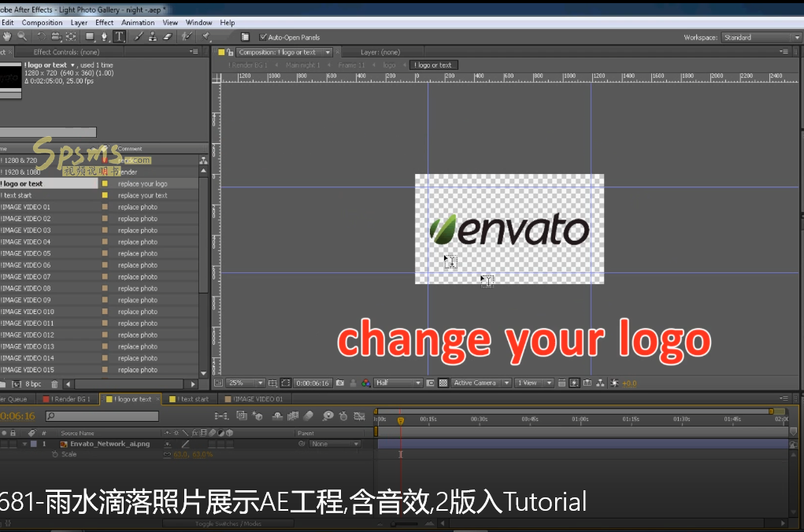Open the Effect menu
Image resolution: width=804 pixels, height=532 pixels.
[104, 23]
